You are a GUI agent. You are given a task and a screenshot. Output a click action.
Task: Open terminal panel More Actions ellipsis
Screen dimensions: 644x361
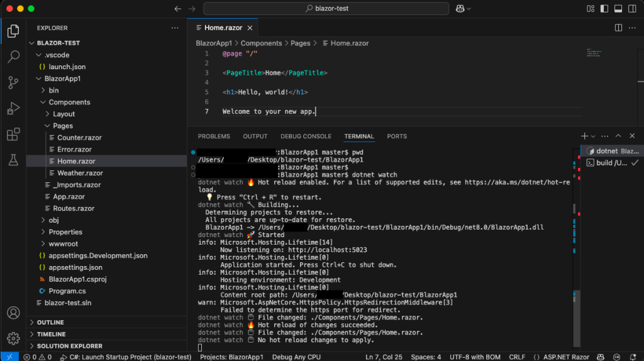pyautogui.click(x=604, y=136)
